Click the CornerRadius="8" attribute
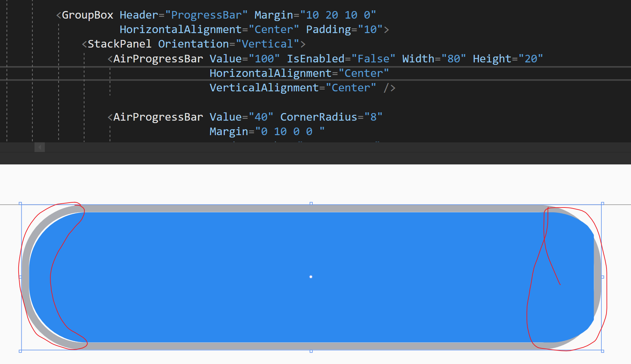 point(331,117)
